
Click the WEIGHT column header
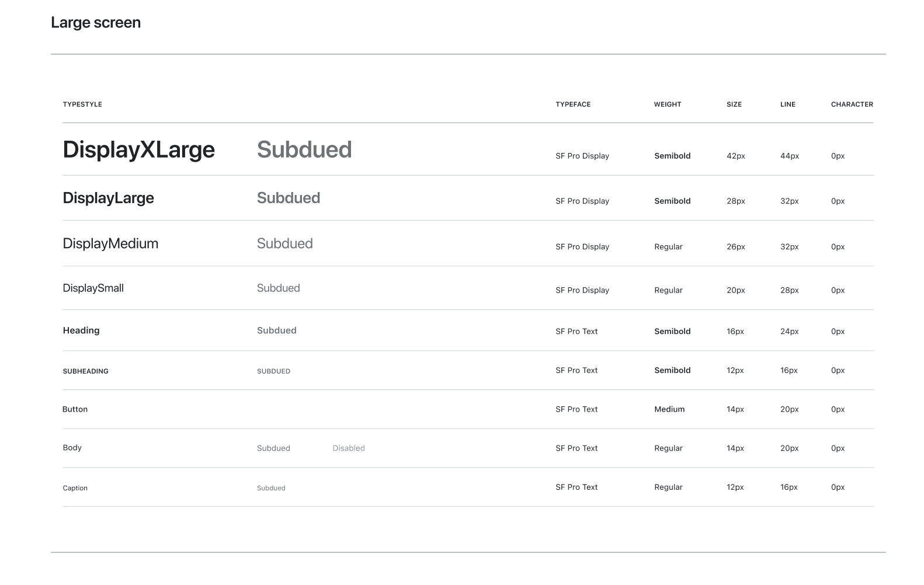point(668,105)
